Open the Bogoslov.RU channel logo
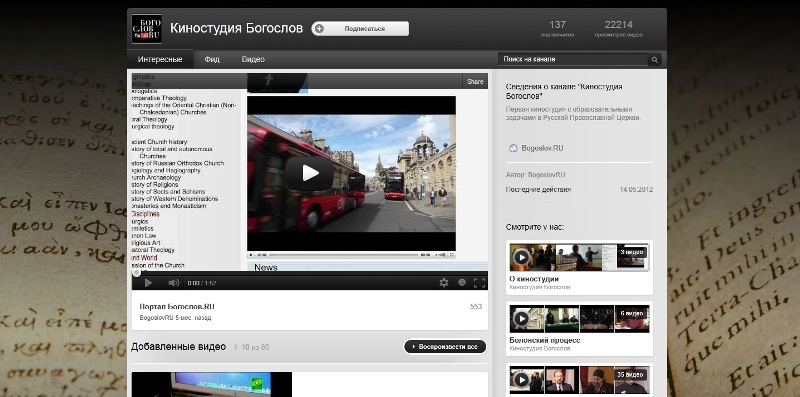This screenshot has height=397, width=800. point(146,29)
